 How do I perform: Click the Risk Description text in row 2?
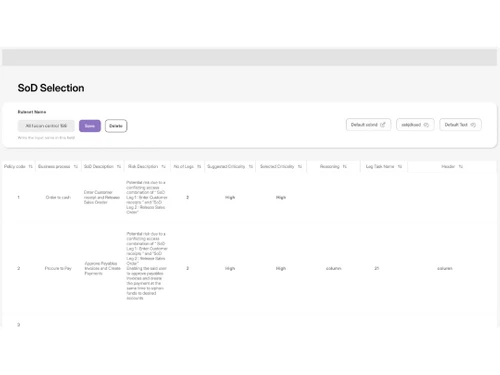(147, 266)
